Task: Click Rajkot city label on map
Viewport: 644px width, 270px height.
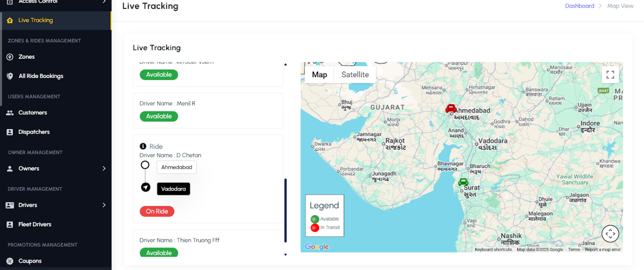Action: tap(395, 144)
